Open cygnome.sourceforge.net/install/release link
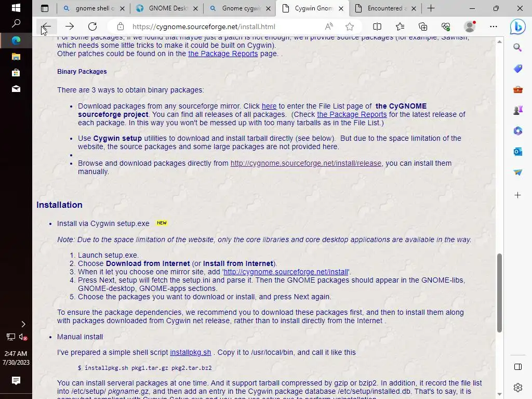The image size is (532, 399). click(306, 163)
